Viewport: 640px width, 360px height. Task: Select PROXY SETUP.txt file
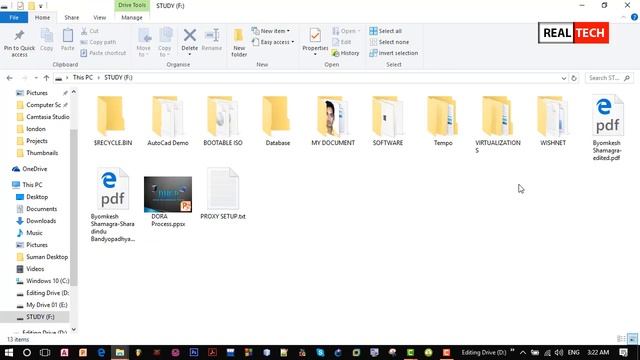[223, 194]
